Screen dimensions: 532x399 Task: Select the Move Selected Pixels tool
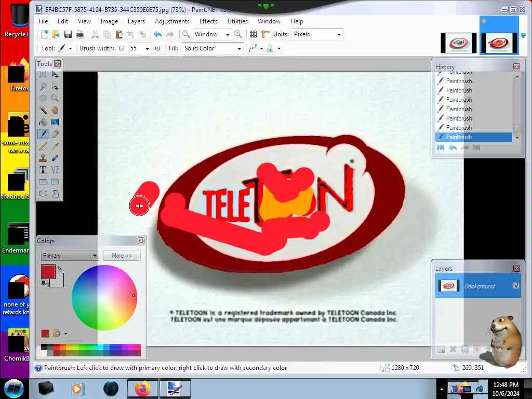[55, 75]
